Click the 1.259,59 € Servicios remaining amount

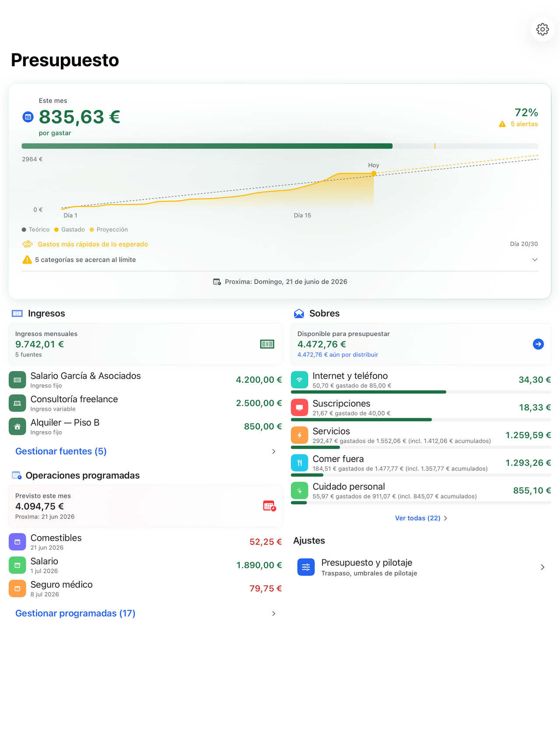click(528, 435)
